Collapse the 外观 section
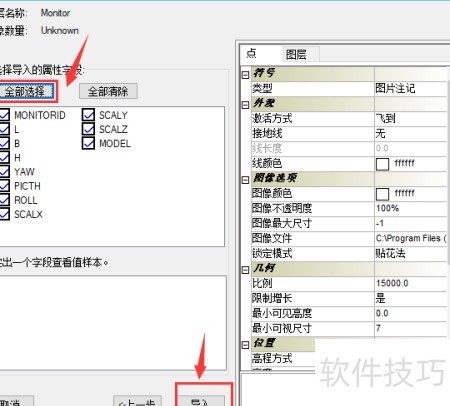Image resolution: width=450 pixels, height=406 pixels. pyautogui.click(x=245, y=105)
